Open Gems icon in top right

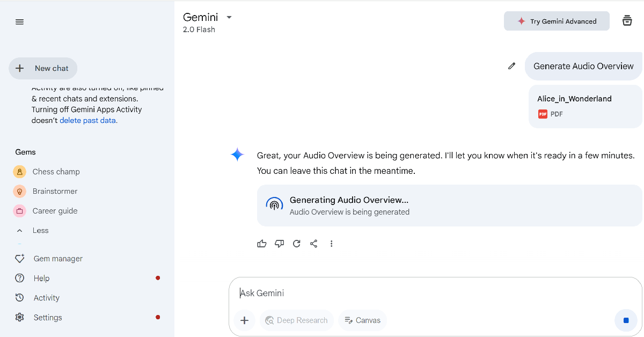click(627, 21)
